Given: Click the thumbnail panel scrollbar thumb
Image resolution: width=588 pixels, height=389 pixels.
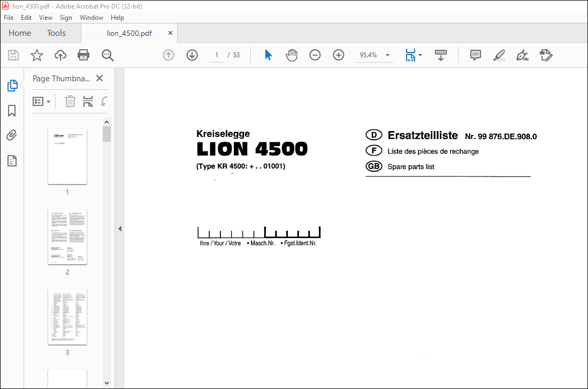Looking at the screenshot, I should [x=107, y=134].
